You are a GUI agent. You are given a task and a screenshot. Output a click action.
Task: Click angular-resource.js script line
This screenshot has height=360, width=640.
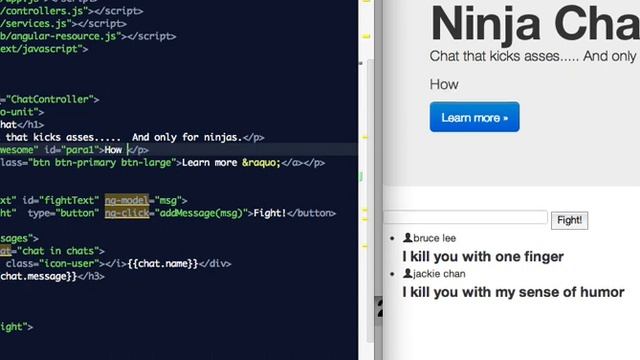point(88,36)
